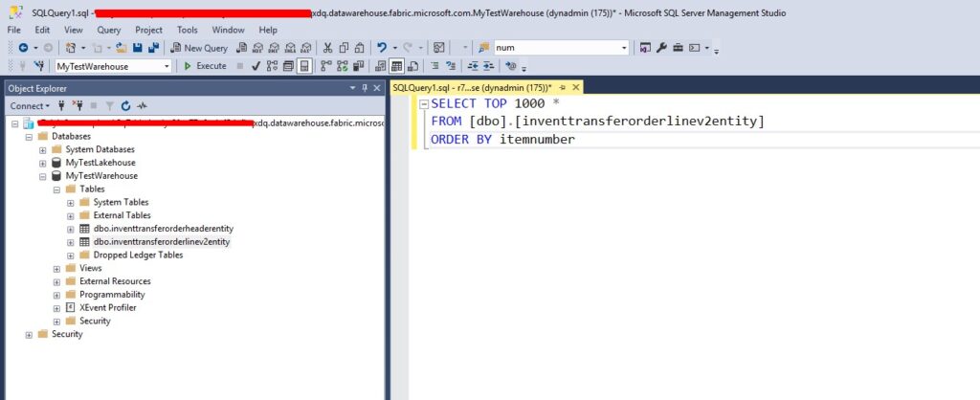
Task: Click the Properties wrench icon
Action: 662,48
